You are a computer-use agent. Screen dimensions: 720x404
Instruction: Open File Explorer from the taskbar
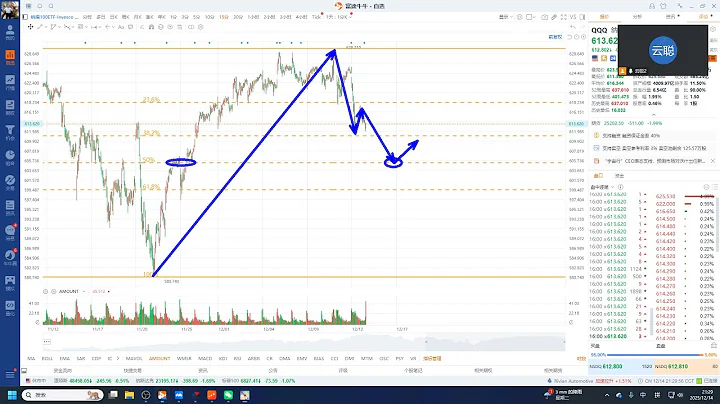tap(129, 395)
